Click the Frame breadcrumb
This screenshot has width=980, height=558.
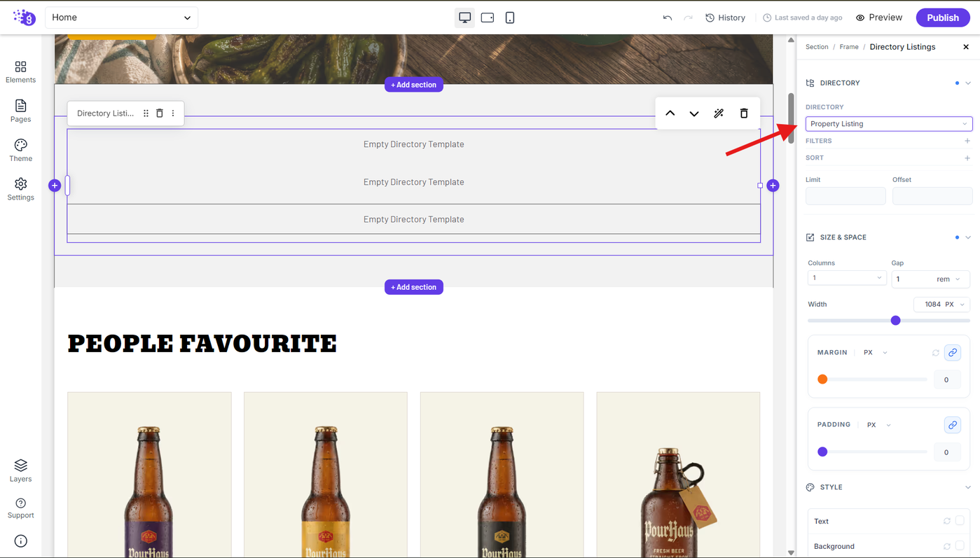849,47
